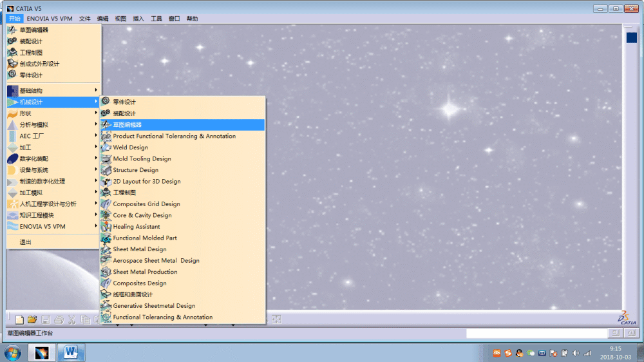Select 工程制图 in the start menu top list
Image resolution: width=644 pixels, height=362 pixels.
(53, 52)
